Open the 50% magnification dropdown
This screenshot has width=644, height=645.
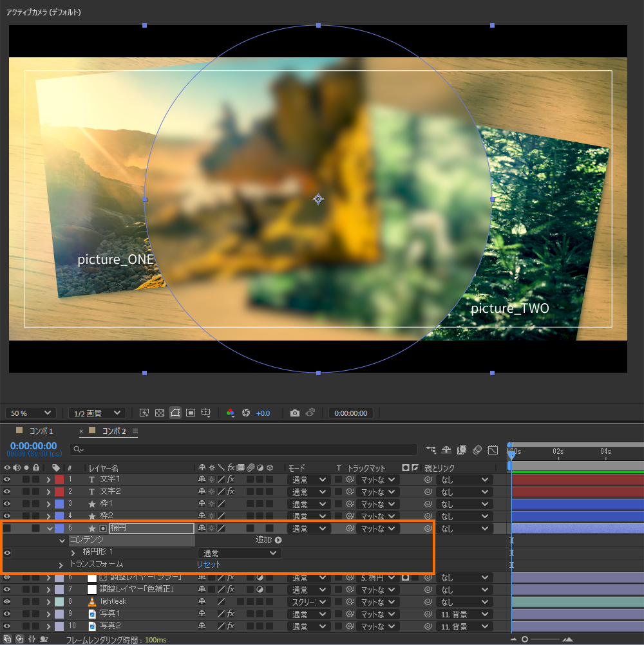[x=31, y=413]
